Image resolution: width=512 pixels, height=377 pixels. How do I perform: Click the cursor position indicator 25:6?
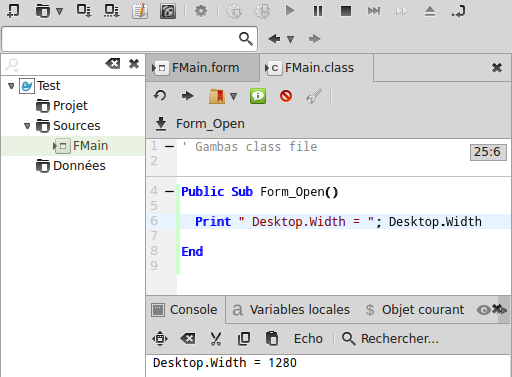[488, 152]
